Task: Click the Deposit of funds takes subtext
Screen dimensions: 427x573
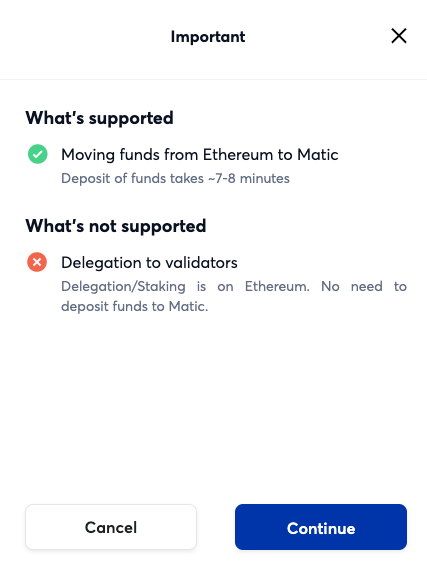Action: tap(175, 179)
